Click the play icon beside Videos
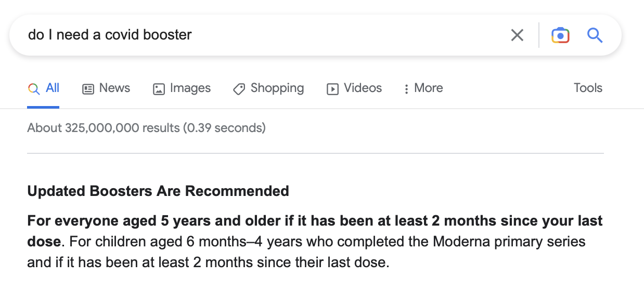Viewport: 644px width, 289px height. pos(332,89)
